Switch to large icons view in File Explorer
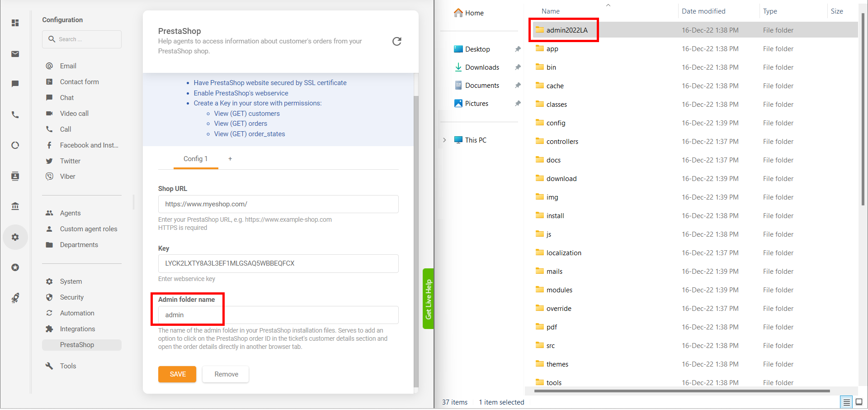868x410 pixels. 859,402
